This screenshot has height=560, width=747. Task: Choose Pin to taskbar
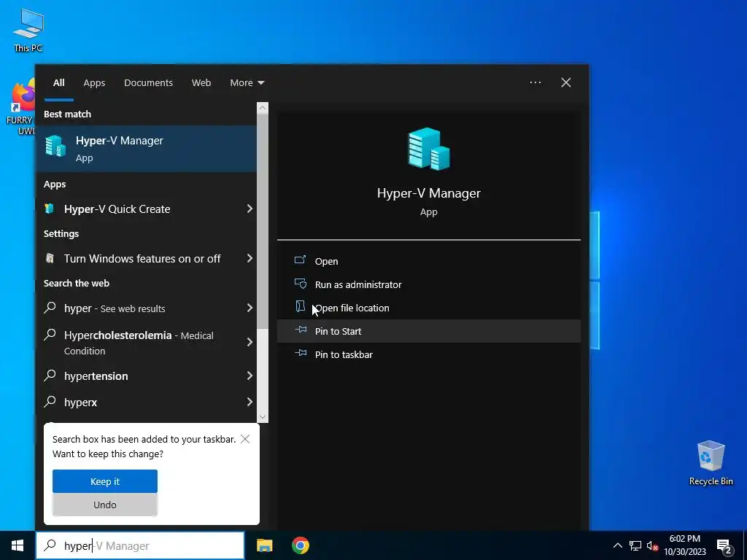[428, 354]
